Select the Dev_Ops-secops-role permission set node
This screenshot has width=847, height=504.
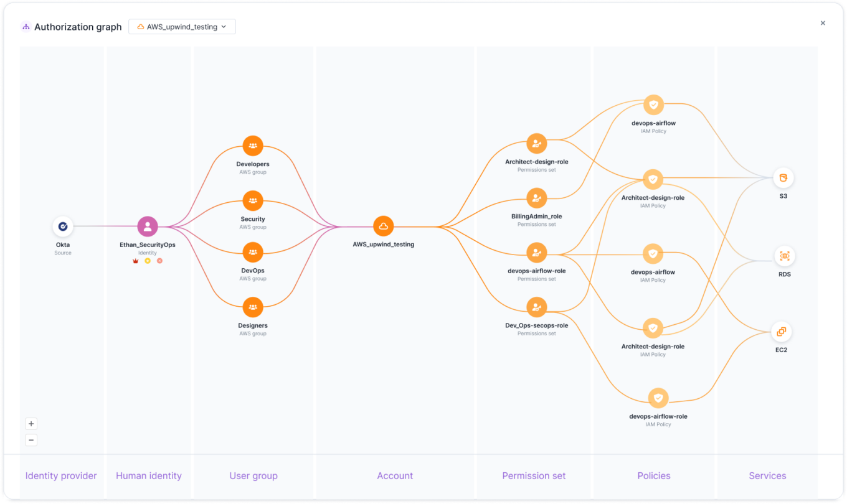click(x=536, y=307)
